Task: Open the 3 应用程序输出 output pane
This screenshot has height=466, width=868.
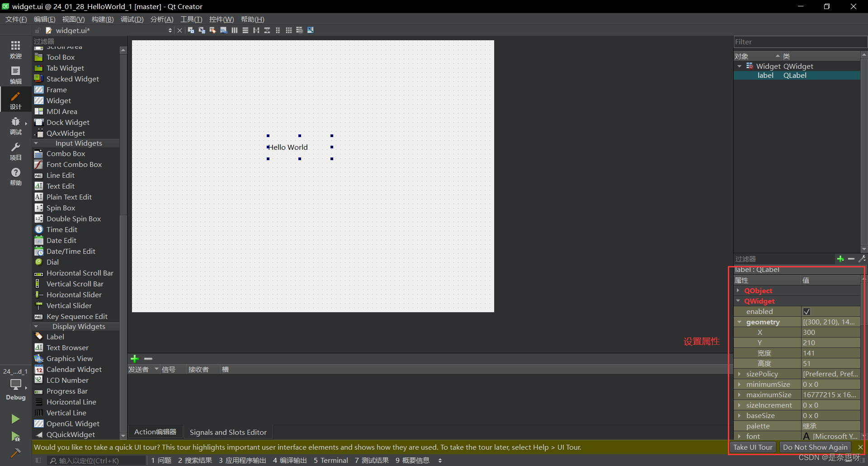Action: click(243, 461)
